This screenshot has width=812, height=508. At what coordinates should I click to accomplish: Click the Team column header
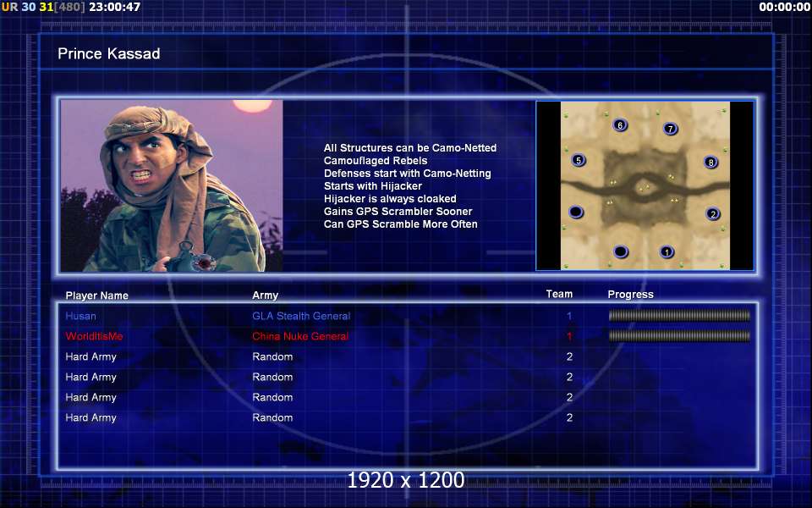pyautogui.click(x=559, y=295)
